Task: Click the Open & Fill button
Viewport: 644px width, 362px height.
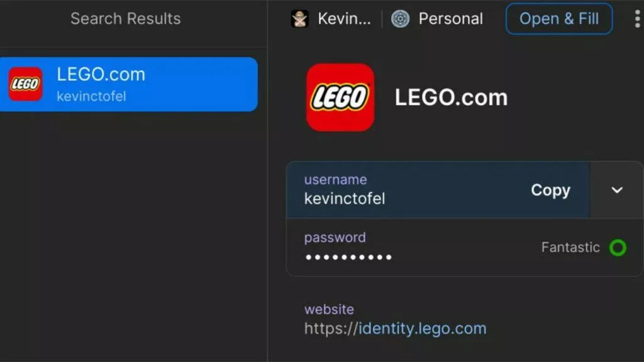Action: tap(559, 18)
